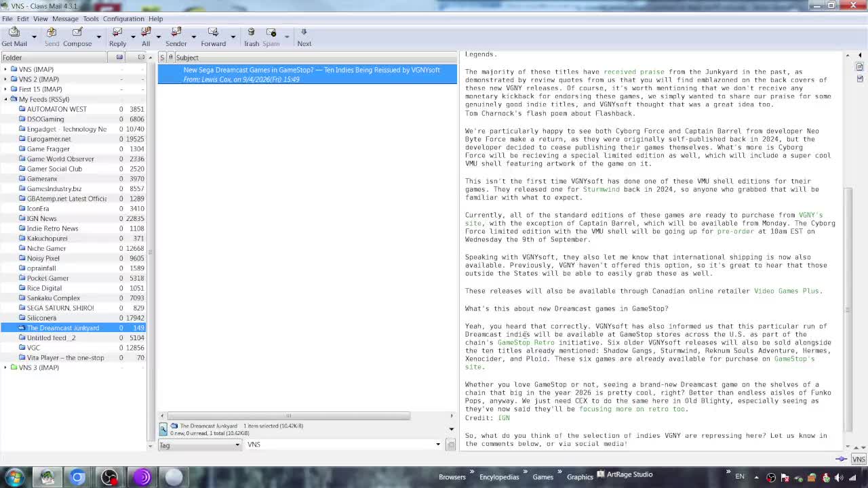This screenshot has width=868, height=488.
Task: Select the Eurogamer.net feed folder
Action: pos(49,139)
